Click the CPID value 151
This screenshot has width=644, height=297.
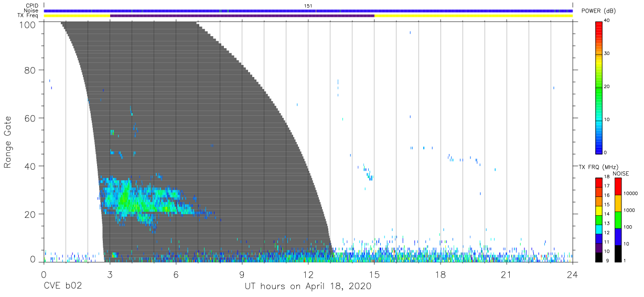pyautogui.click(x=308, y=6)
